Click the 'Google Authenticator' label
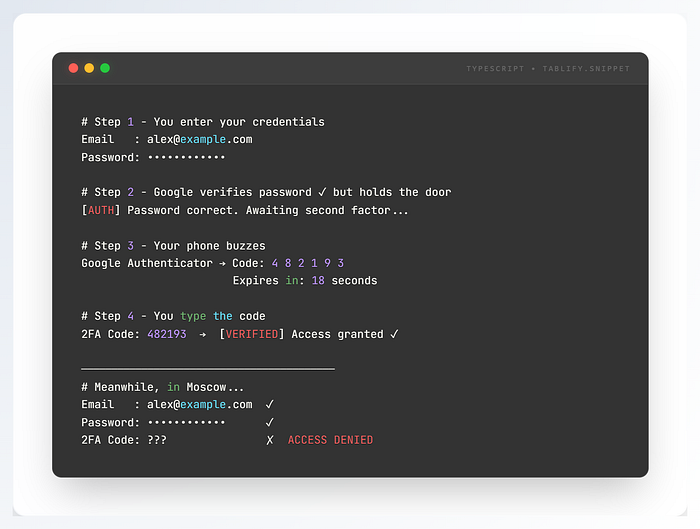This screenshot has width=700, height=529. [x=147, y=263]
